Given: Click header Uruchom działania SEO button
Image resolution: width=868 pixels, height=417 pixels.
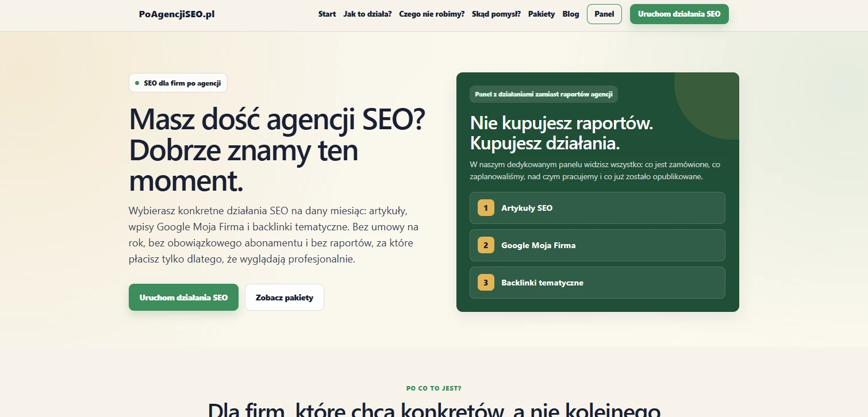Looking at the screenshot, I should (679, 14).
